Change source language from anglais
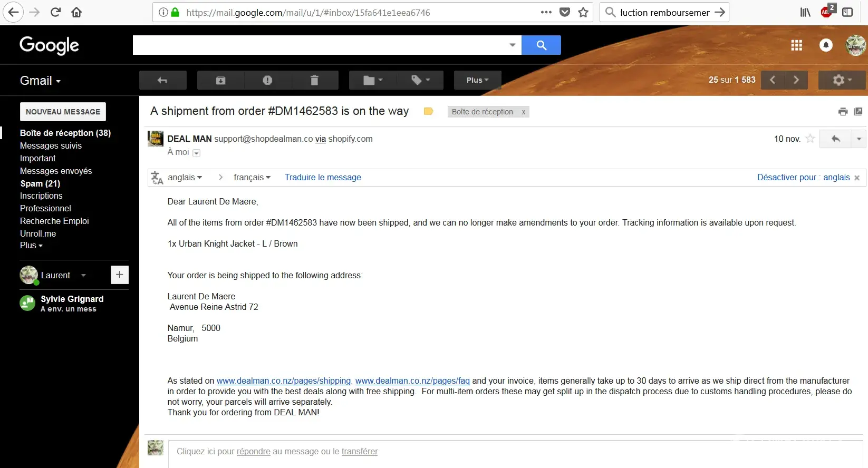 coord(185,178)
